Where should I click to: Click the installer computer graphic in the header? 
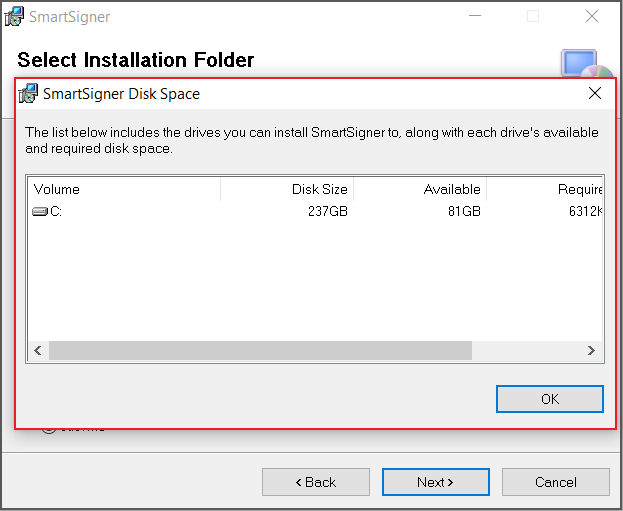[585, 63]
